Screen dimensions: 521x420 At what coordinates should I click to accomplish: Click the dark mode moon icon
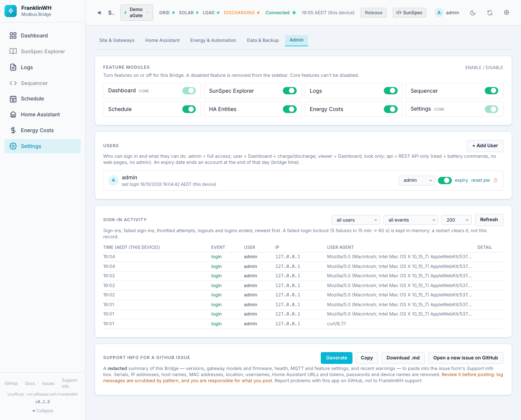pyautogui.click(x=473, y=13)
